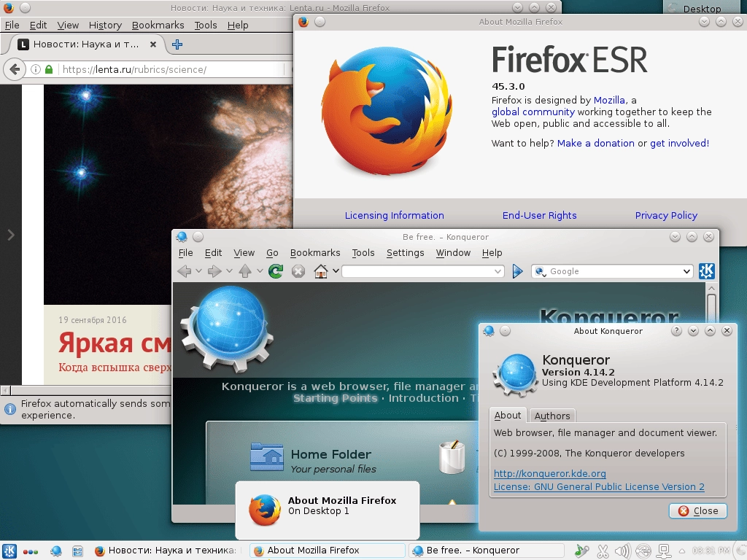Click Mozilla link in About Firefox
This screenshot has height=560, width=747.
coord(609,100)
